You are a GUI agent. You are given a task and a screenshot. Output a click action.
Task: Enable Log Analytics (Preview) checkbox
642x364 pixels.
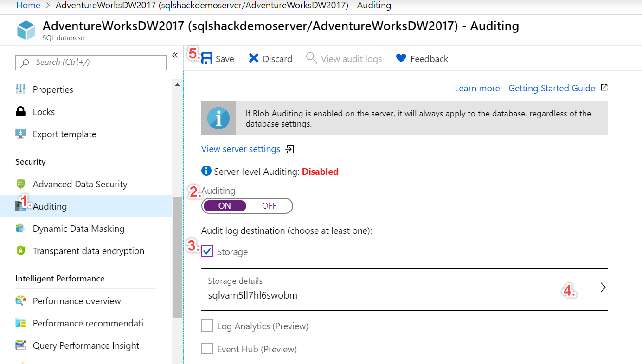pos(207,326)
